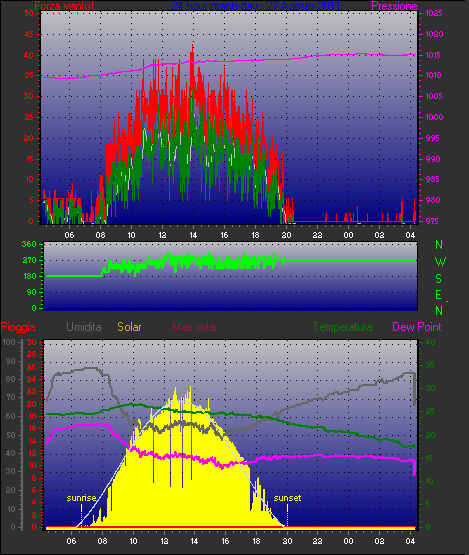Viewport: 469px width, 555px height.
Task: Click the 1015 value on pressure axis
Action: coord(433,55)
